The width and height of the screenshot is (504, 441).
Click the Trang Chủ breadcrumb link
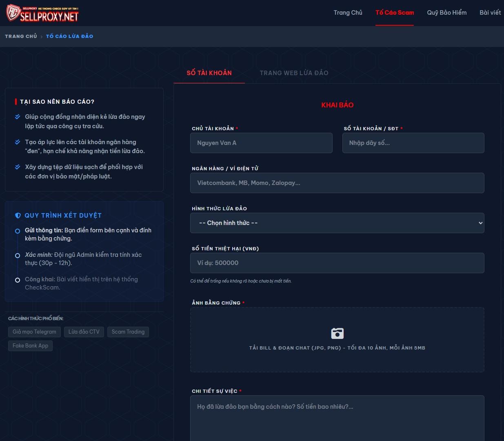[21, 36]
